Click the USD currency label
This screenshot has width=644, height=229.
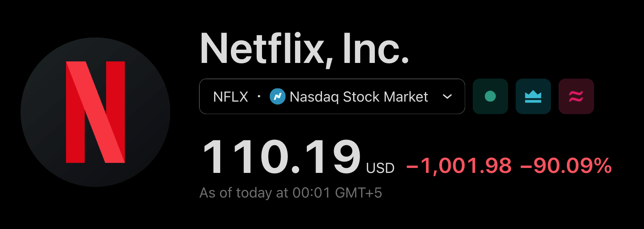[380, 168]
